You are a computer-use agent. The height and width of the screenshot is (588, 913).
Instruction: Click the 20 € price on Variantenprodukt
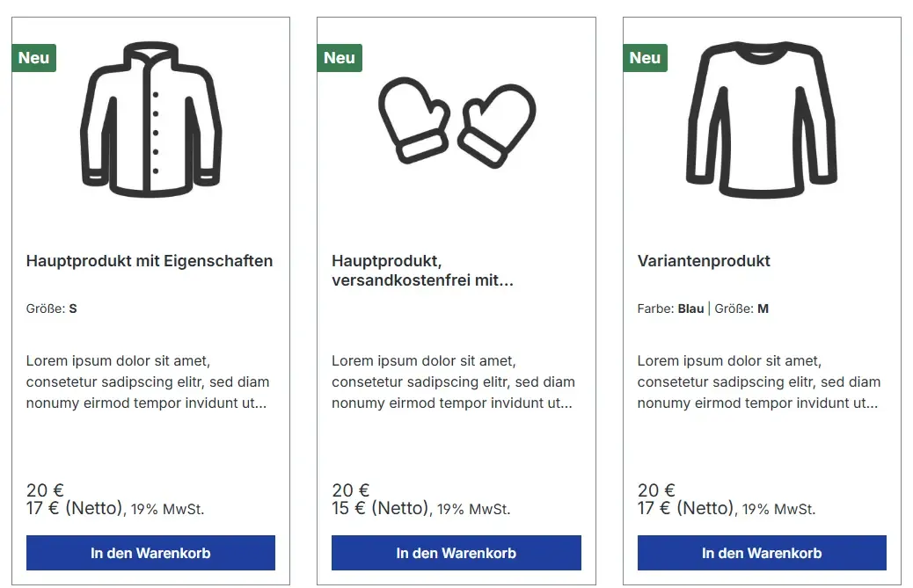(656, 490)
